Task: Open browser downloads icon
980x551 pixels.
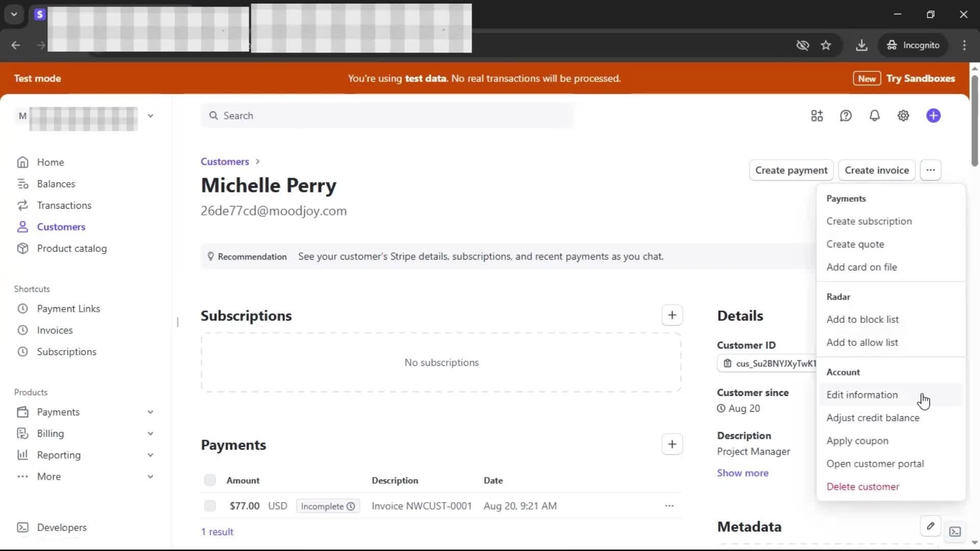Action: pos(862,45)
